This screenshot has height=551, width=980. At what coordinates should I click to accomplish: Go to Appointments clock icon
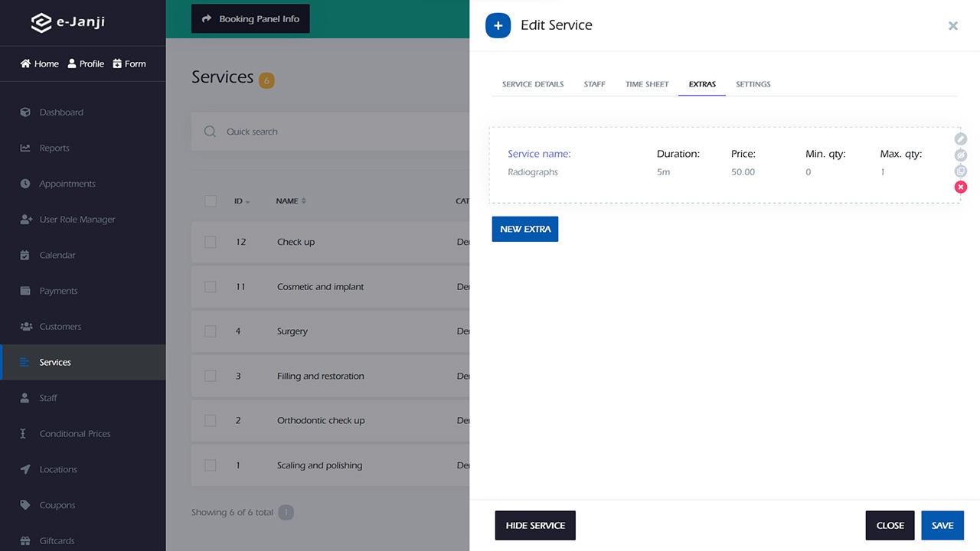pos(25,184)
